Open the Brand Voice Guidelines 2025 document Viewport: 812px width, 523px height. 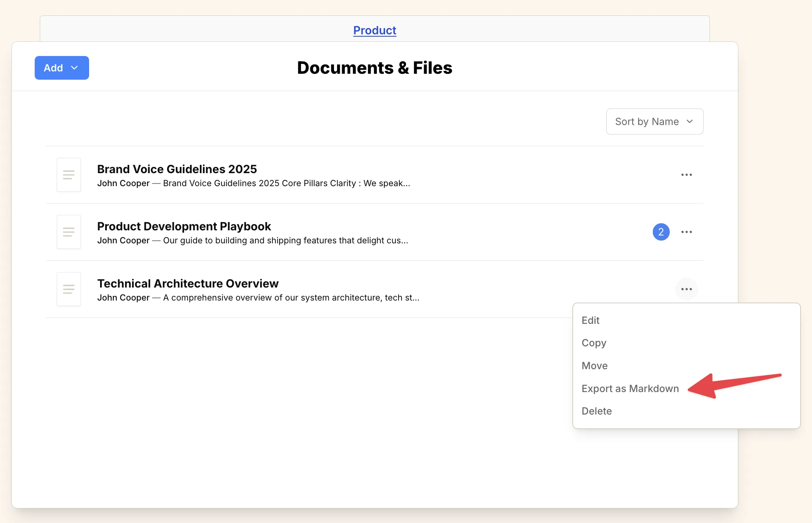tap(177, 169)
